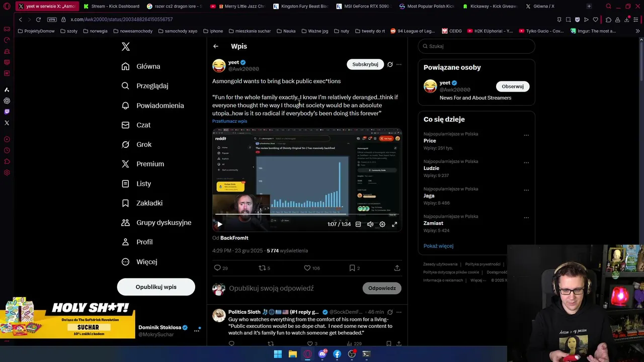
Task: Switch to Merry Little Jazz tab
Action: [x=237, y=6]
